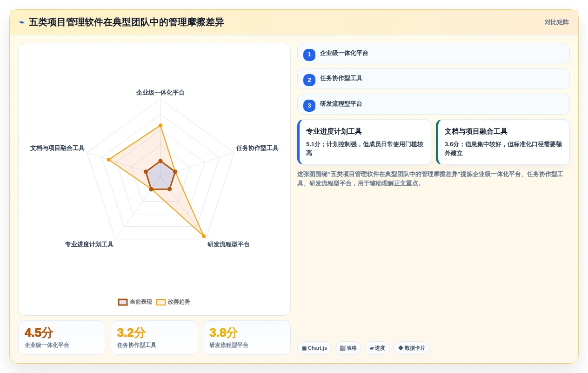
Task: Click the number 2 badge for 任务协作型工具
Action: 309,80
